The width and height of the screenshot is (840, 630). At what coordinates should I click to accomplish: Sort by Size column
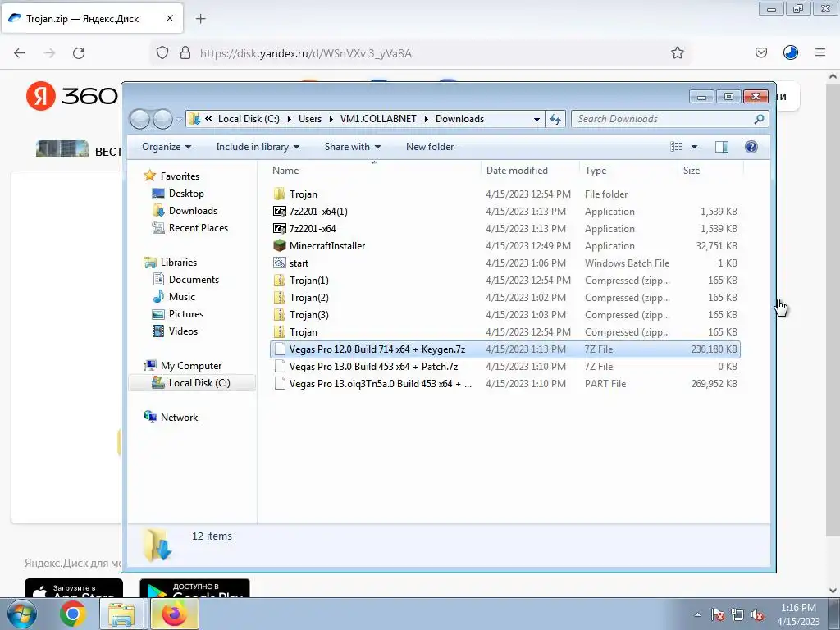(711, 171)
